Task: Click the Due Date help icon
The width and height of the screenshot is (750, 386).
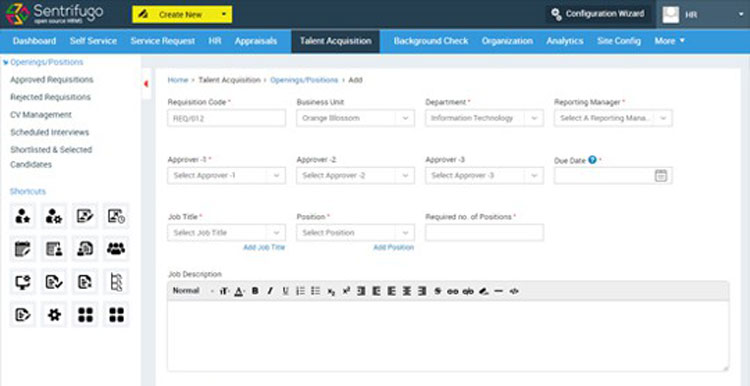Action: click(x=592, y=160)
